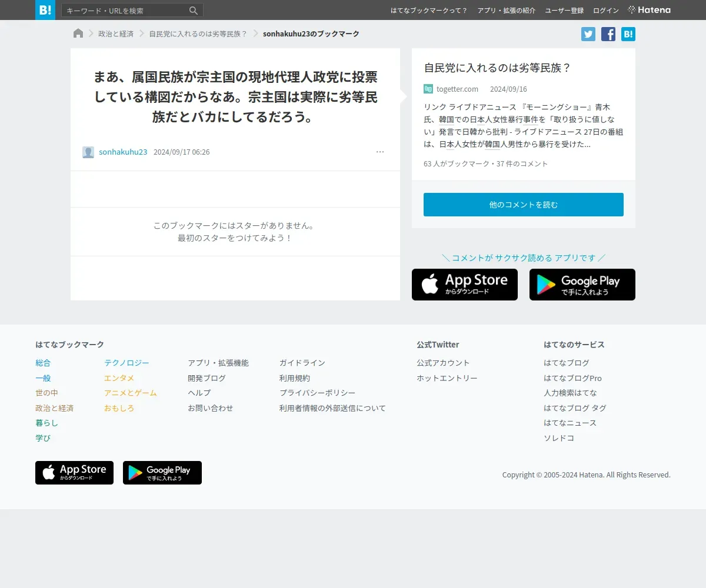706x588 pixels.
Task: Open sonhakuhu23 username link
Action: point(123,152)
